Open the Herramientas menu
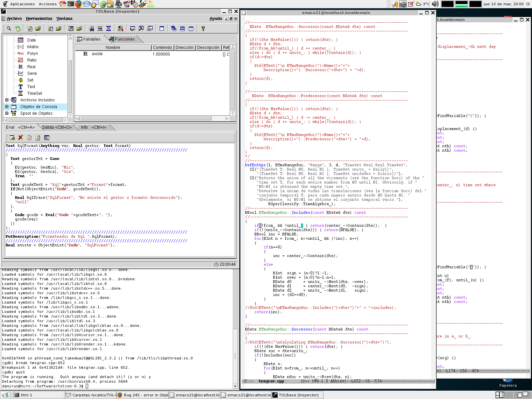 [x=39, y=19]
